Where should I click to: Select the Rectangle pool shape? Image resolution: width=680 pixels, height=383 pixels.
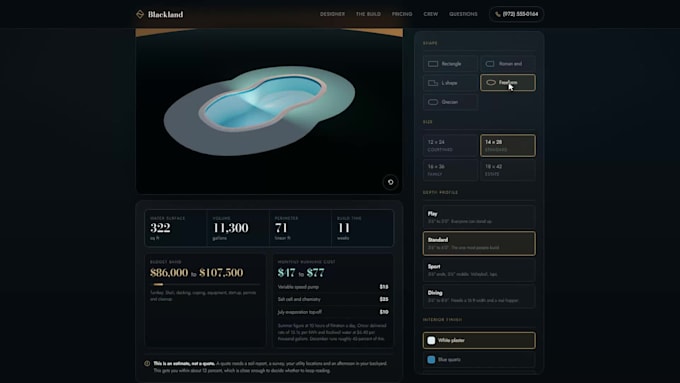point(450,64)
